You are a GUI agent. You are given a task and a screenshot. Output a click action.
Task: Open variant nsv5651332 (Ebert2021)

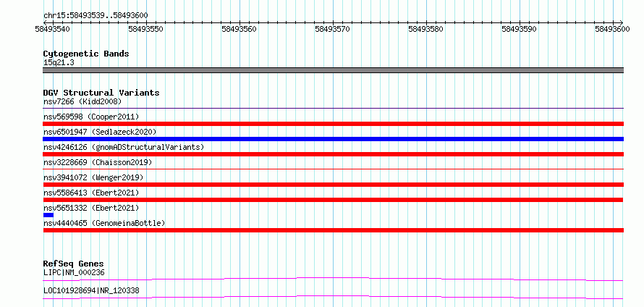tap(91, 208)
